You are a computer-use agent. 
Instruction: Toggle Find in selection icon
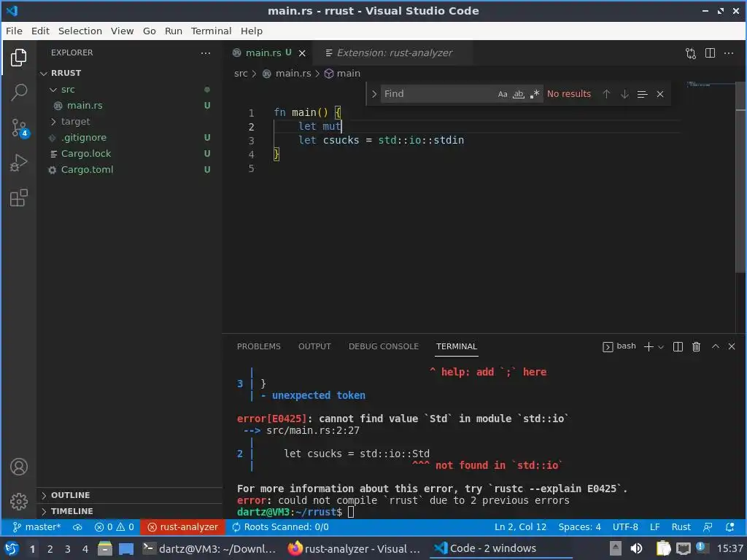tap(642, 94)
